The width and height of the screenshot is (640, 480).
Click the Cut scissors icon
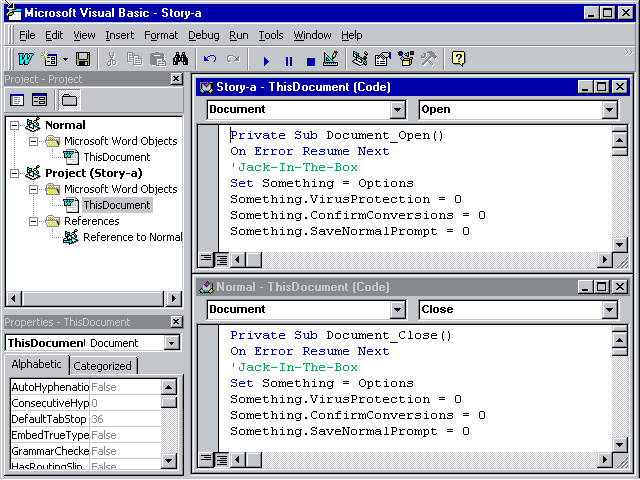tap(111, 59)
